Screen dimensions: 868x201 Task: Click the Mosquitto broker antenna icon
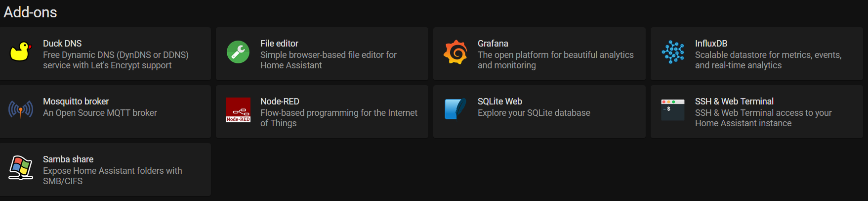[x=21, y=109]
